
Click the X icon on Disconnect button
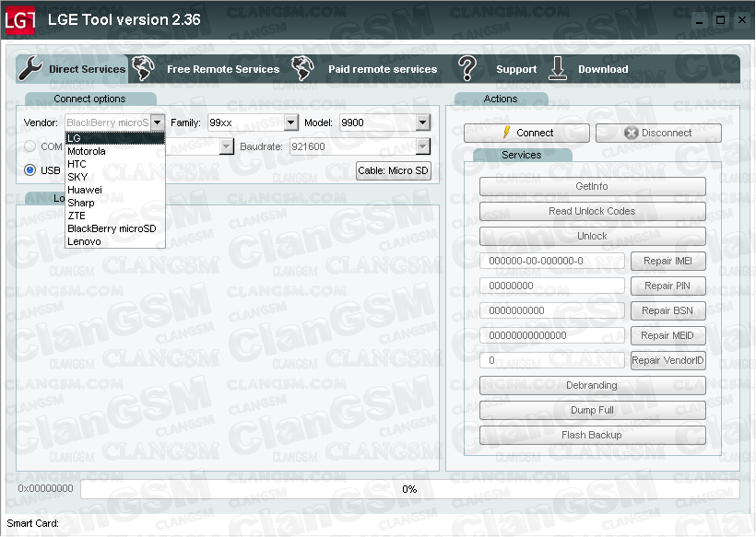[632, 133]
